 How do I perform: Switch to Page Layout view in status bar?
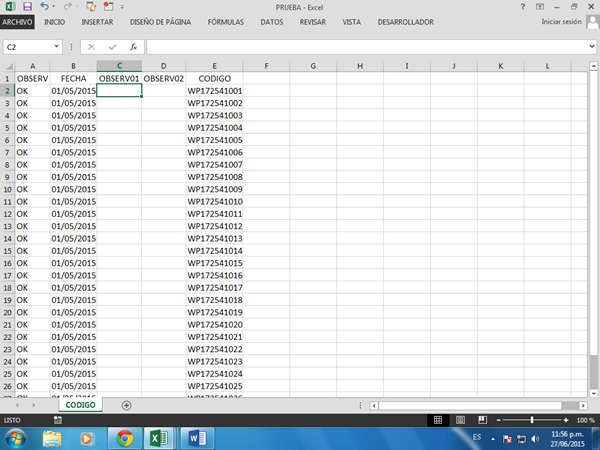461,420
